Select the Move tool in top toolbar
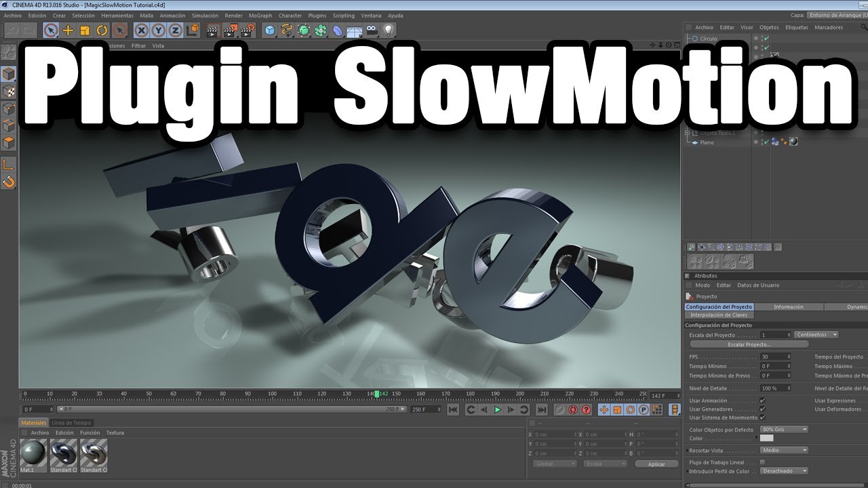This screenshot has width=868, height=488. (x=68, y=30)
